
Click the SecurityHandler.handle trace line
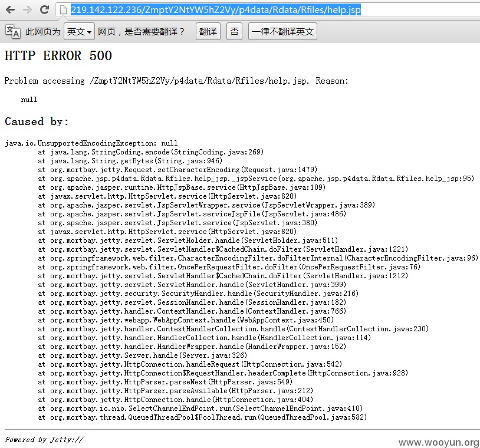tap(198, 294)
